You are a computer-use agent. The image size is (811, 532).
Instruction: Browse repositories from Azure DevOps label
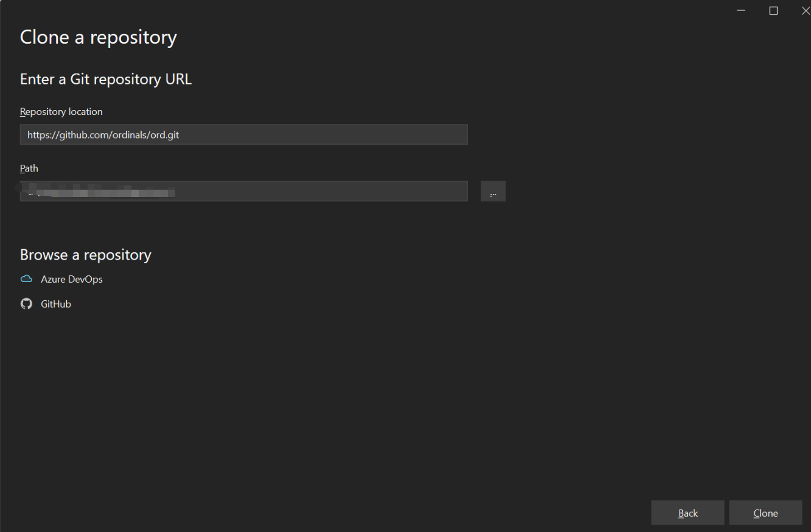pos(72,280)
